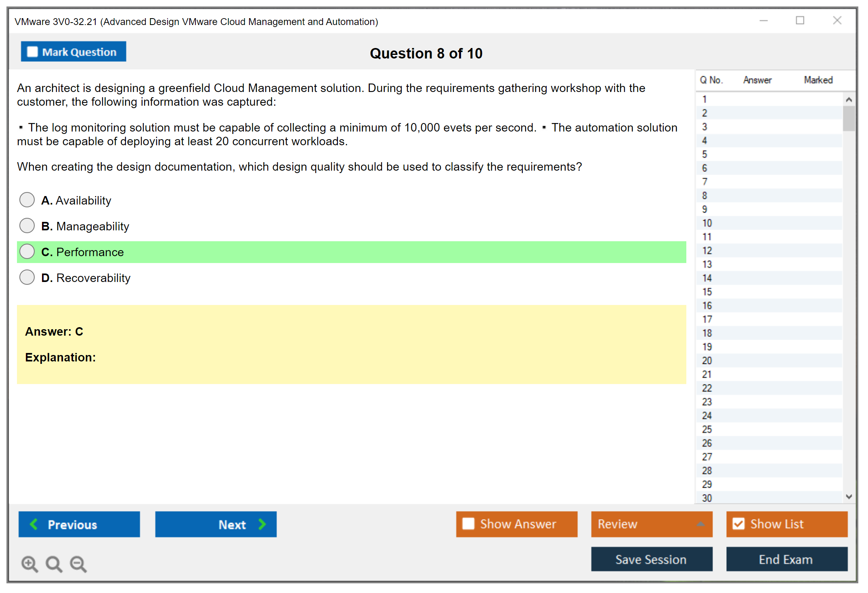
Task: Click the zoom in magnifier icon
Action: [x=29, y=564]
